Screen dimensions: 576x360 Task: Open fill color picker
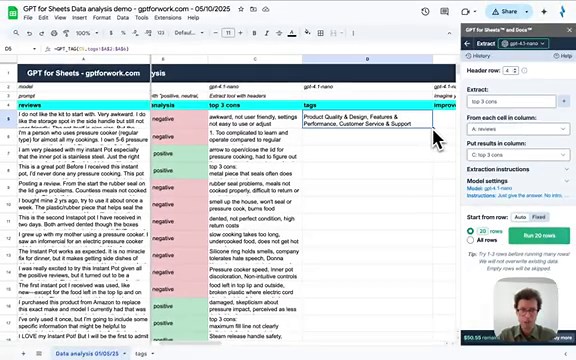tap(307, 33)
